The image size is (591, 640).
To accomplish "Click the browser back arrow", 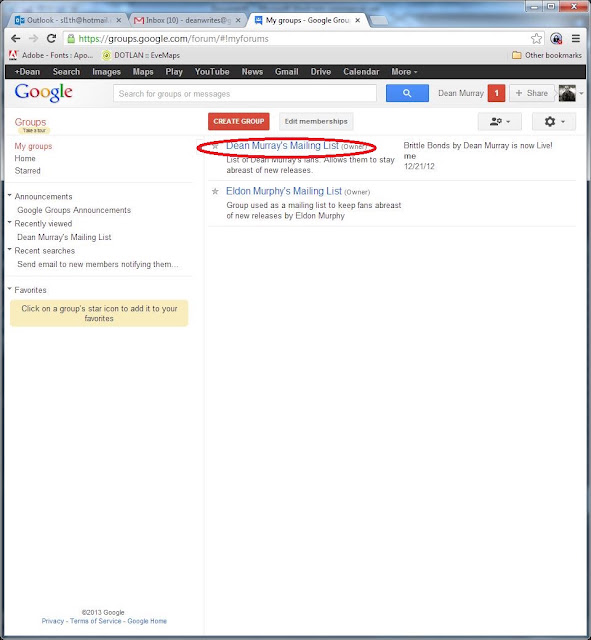I will point(16,39).
